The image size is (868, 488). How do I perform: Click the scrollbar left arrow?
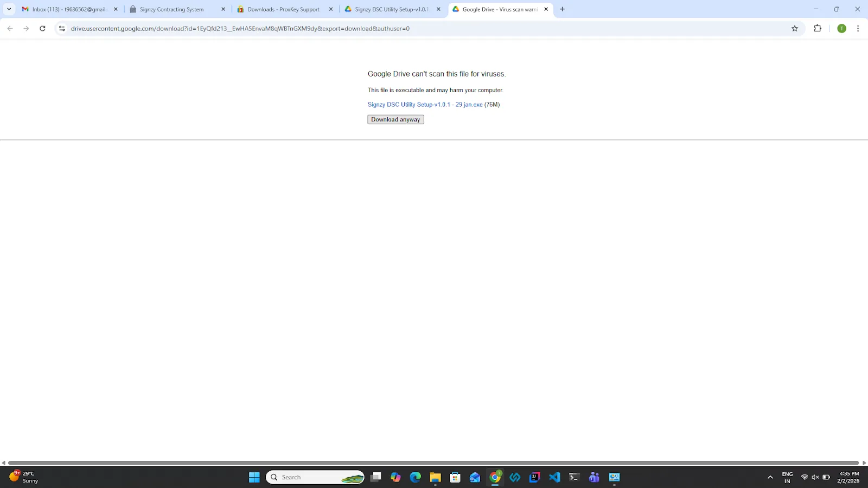(x=3, y=463)
